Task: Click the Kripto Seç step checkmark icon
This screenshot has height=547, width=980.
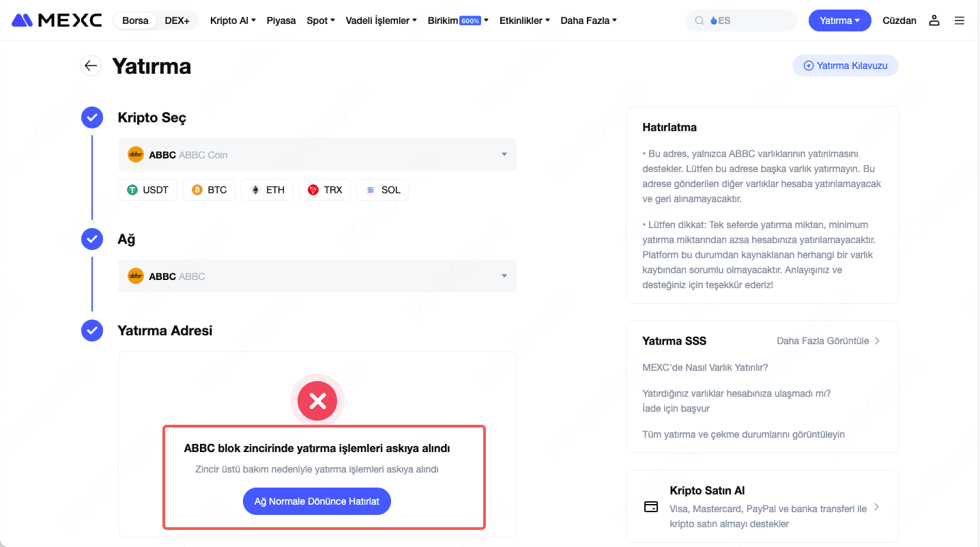Action: pos(91,117)
